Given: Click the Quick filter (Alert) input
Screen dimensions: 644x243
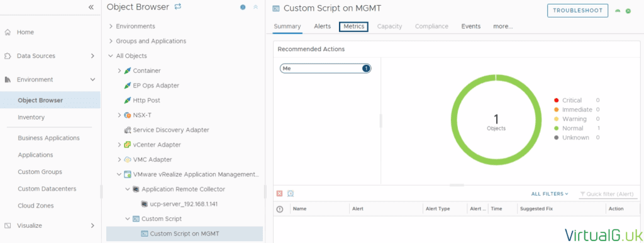Looking at the screenshot, I should click(609, 194).
